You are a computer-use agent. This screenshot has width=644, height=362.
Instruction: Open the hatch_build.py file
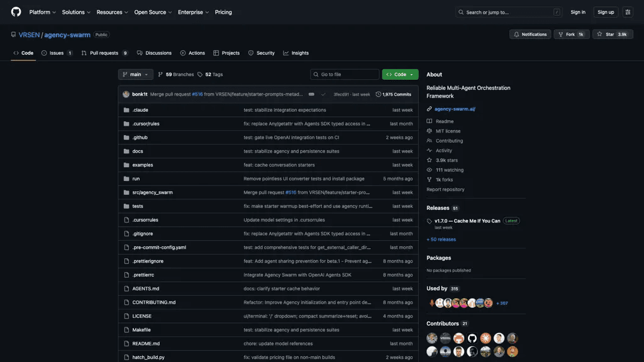pos(148,358)
